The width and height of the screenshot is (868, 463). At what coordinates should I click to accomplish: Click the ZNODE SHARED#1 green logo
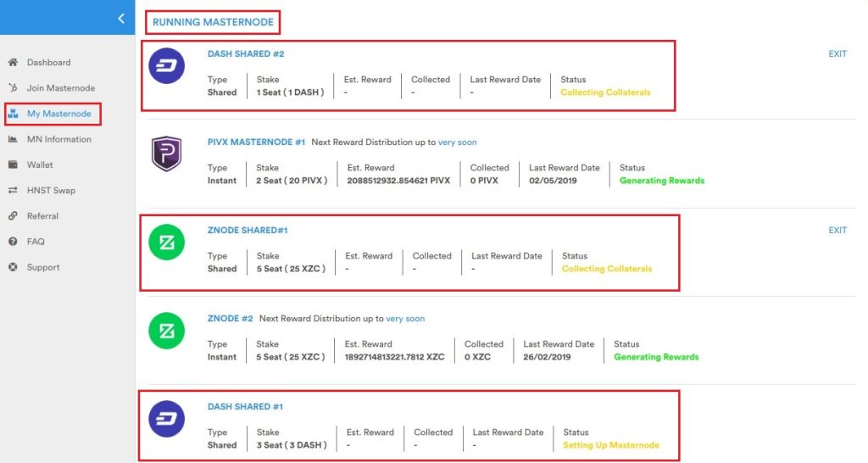pyautogui.click(x=167, y=242)
